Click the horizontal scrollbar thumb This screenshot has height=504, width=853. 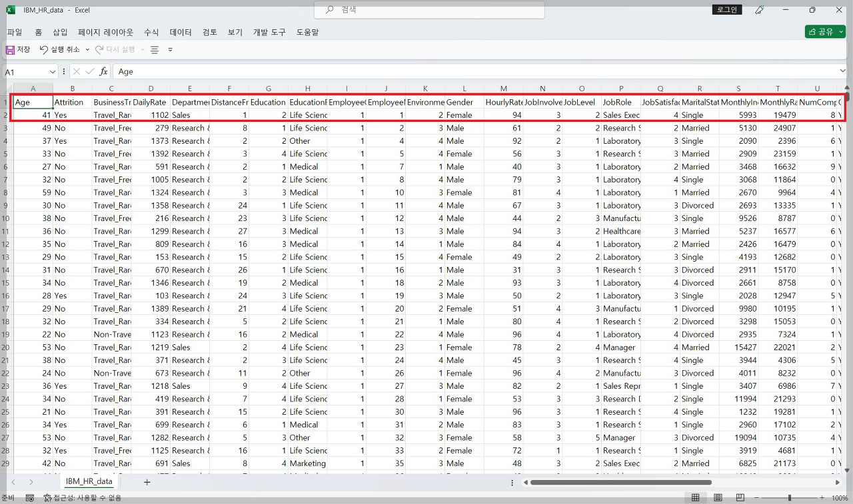(x=621, y=482)
